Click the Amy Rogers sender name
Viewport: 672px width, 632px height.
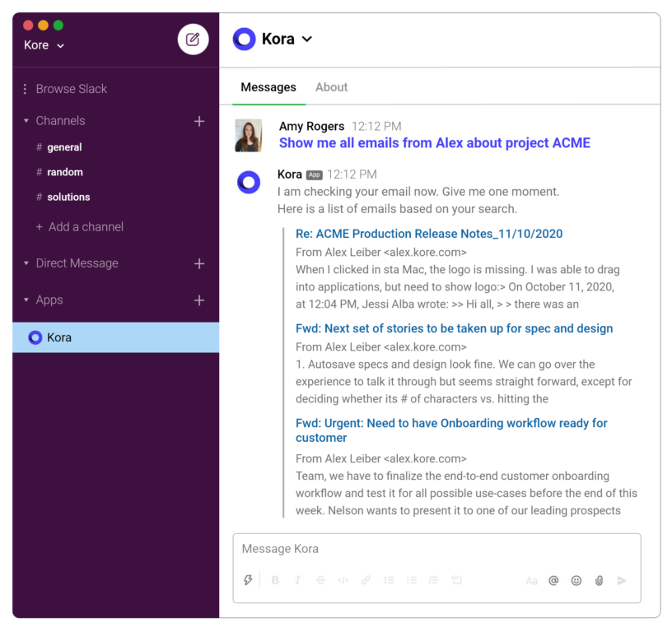click(x=311, y=126)
